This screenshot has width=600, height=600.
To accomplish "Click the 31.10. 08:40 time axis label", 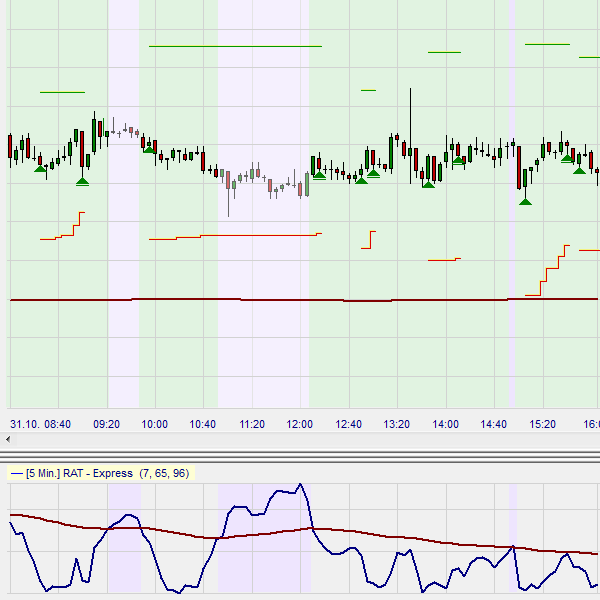I will (x=41, y=424).
